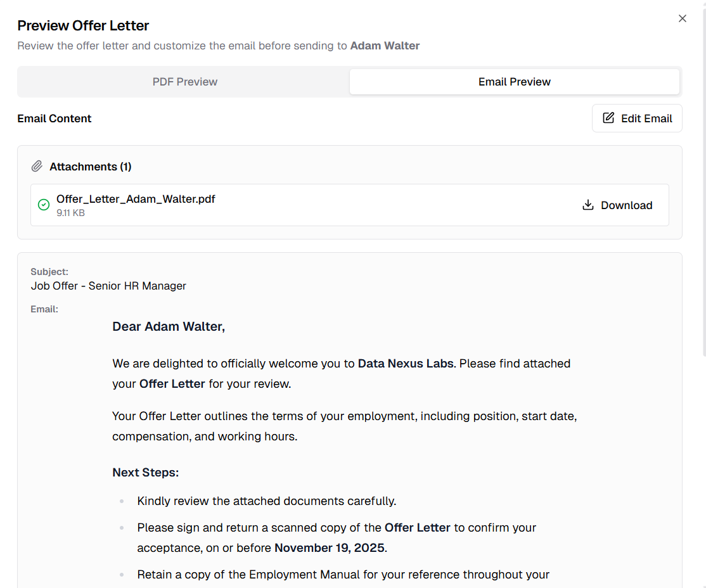Open the Offer_Letter_Adam_Walter.pdf attachment name
Screen dimensions: 706x588
click(x=136, y=199)
